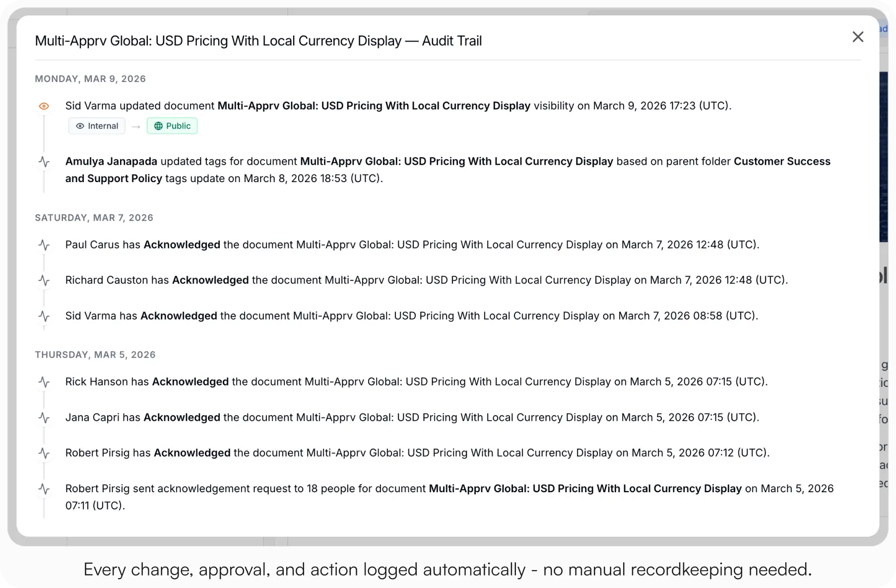This screenshot has height=588, width=896.
Task: Click the orange eye icon beside the visibility update
Action: [44, 106]
